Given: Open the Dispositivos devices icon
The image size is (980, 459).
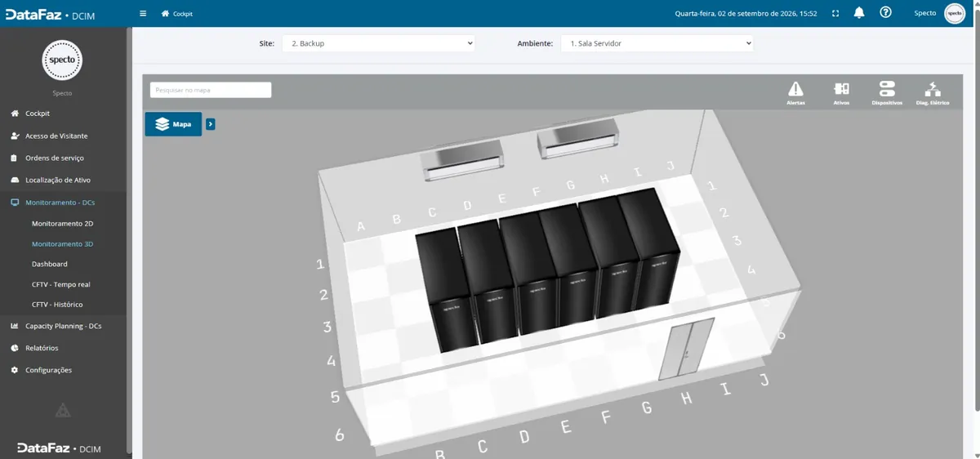Looking at the screenshot, I should pos(887,89).
